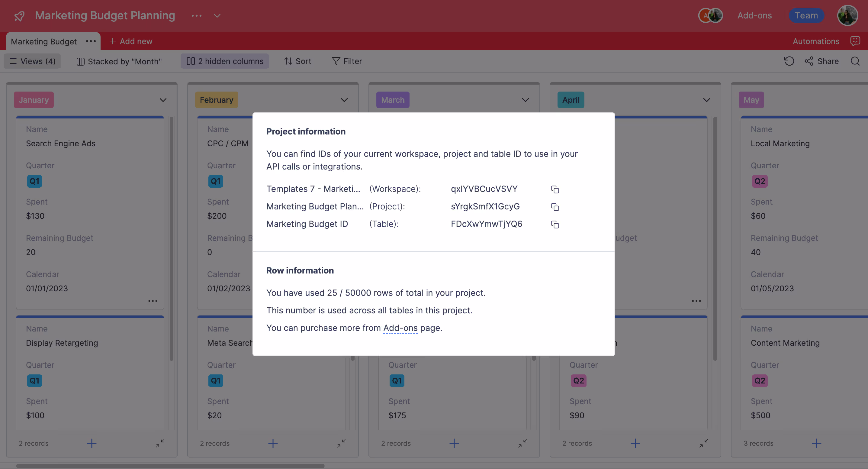Viewport: 868px width, 469px height.
Task: Open the Add-ons page from header
Action: (754, 15)
